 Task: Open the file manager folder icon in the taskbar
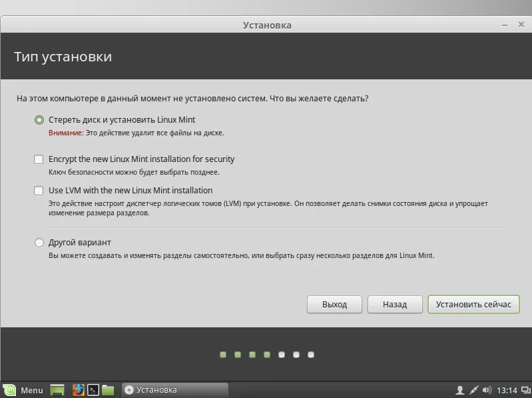tap(108, 390)
